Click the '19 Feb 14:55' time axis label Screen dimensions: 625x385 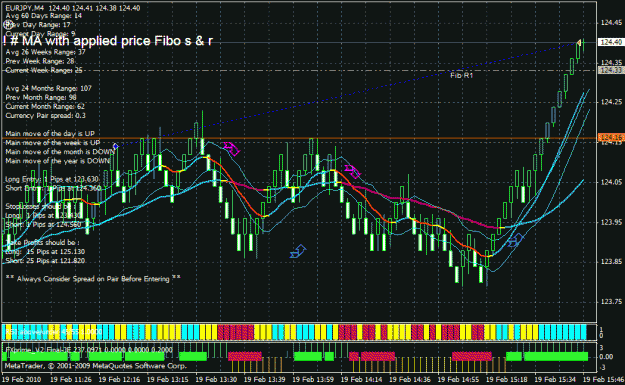458,379
